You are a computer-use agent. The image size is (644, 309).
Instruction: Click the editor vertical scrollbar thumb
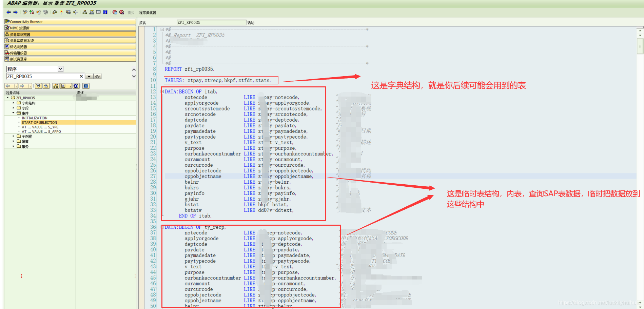[x=640, y=46]
